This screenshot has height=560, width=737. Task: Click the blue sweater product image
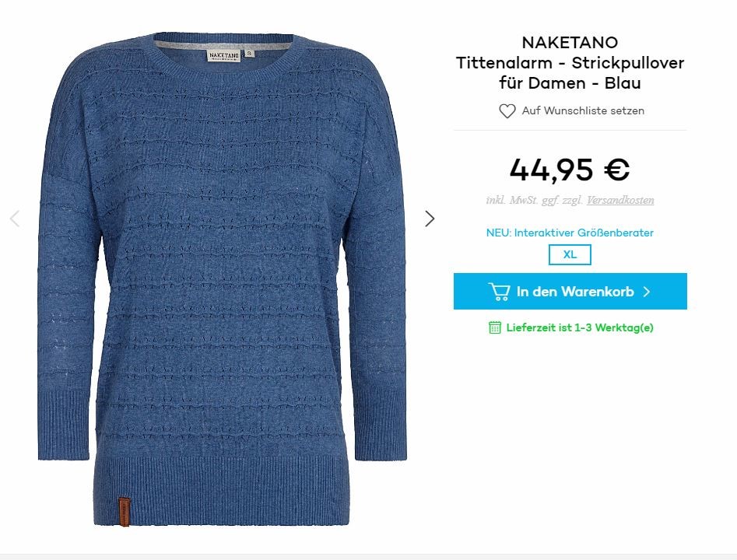coord(222,279)
